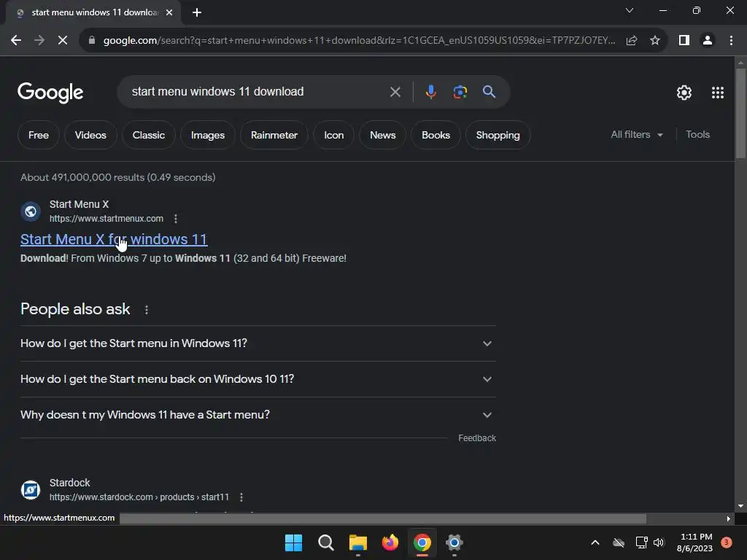Switch to the Images results
Screen dimensions: 747x560
(x=208, y=135)
